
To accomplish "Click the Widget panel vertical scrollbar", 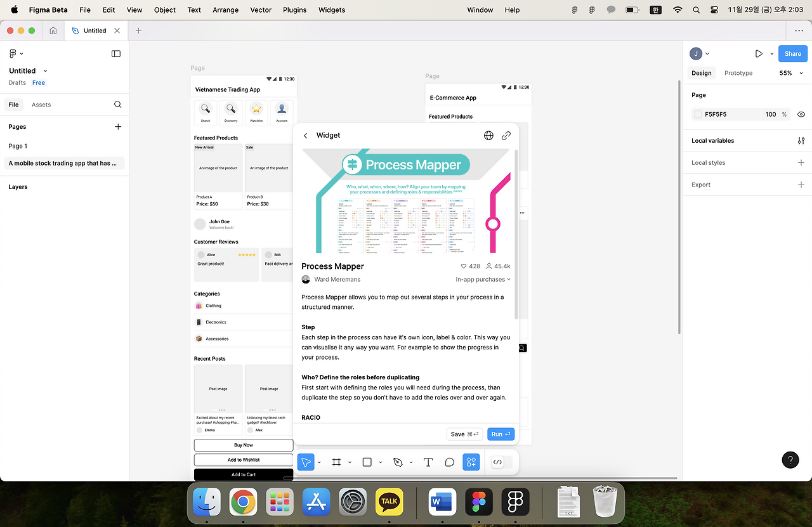I will point(516,235).
